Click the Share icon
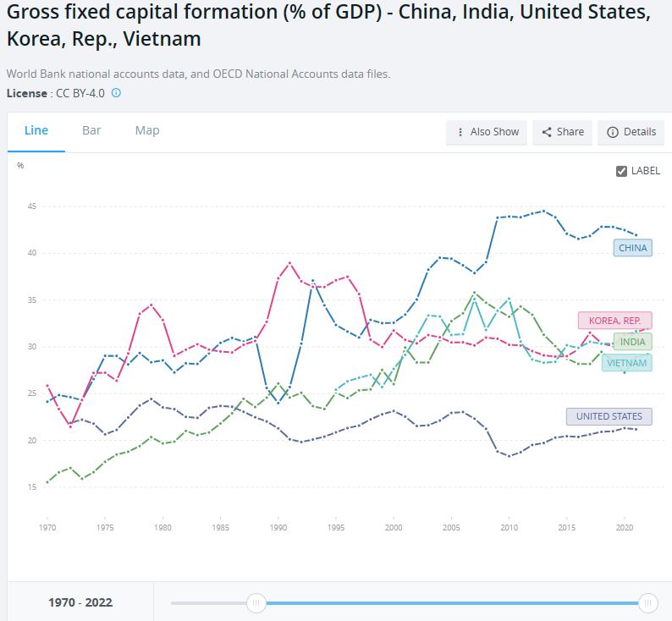The width and height of the screenshot is (672, 621). coord(547,132)
